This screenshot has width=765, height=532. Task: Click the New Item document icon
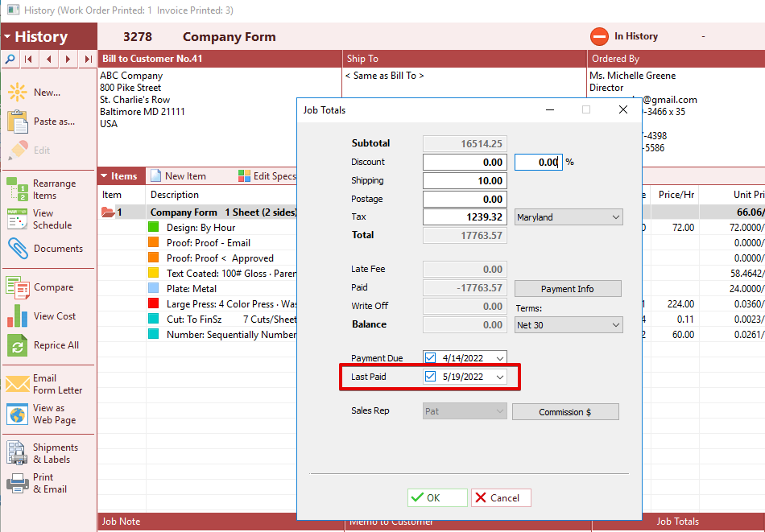point(155,176)
